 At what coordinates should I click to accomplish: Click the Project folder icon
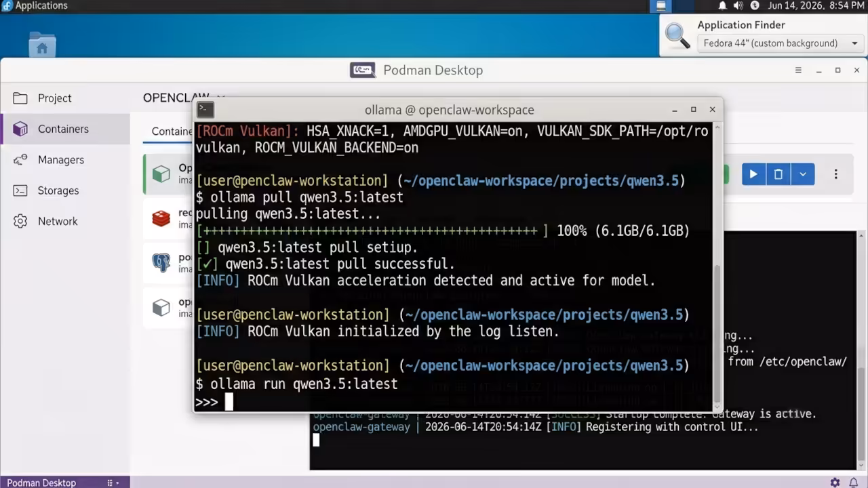click(20, 98)
